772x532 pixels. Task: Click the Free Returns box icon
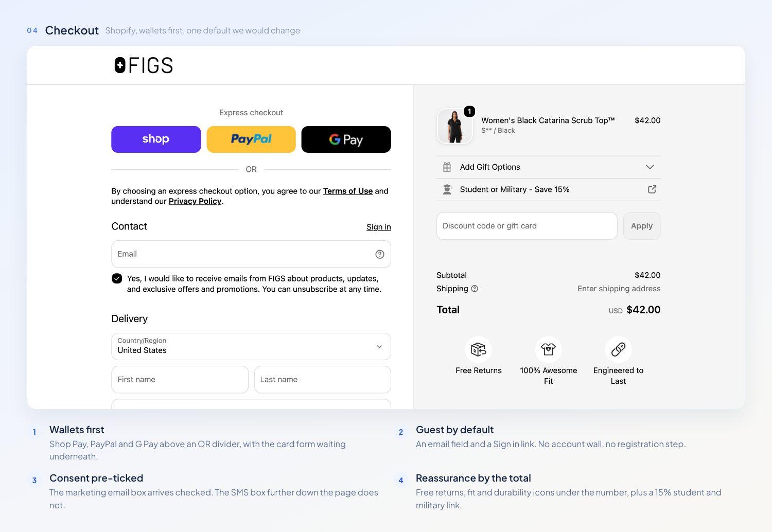tap(479, 350)
